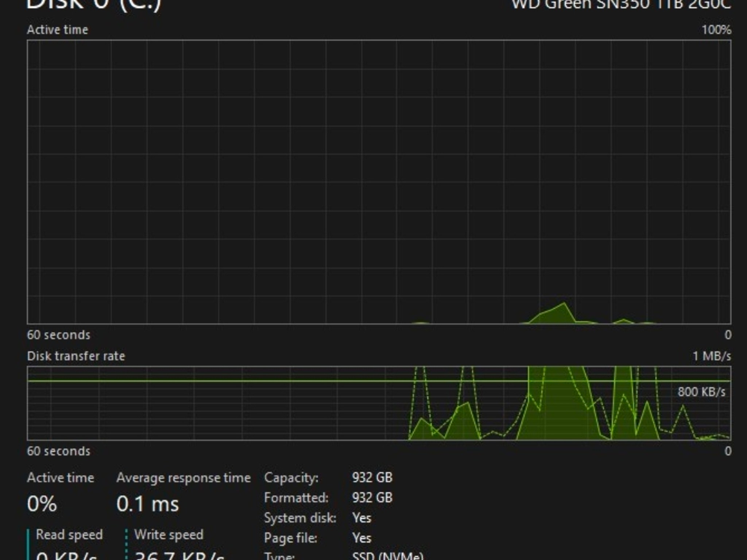The width and height of the screenshot is (747, 560).
Task: Click the Disk transfer rate graph
Action: (379, 403)
